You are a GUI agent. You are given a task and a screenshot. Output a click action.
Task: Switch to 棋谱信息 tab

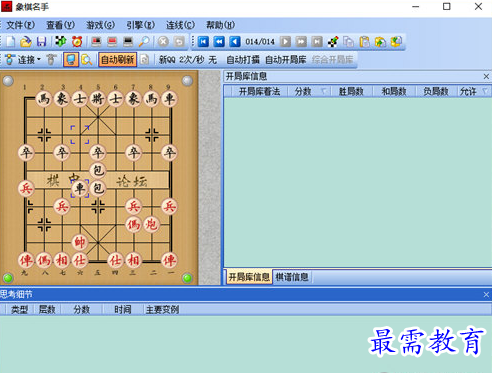coord(292,277)
